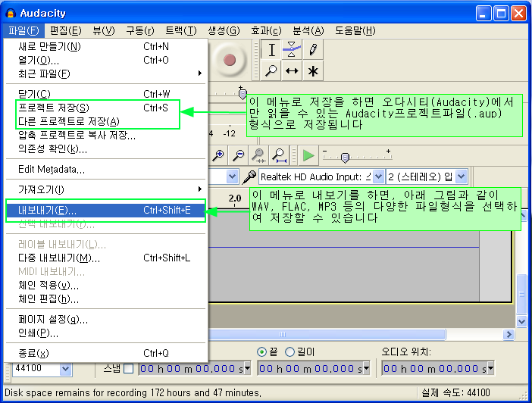The height and width of the screenshot is (403, 532).
Task: Choose 프로젝트 저장(S) menu item
Action: (x=106, y=108)
